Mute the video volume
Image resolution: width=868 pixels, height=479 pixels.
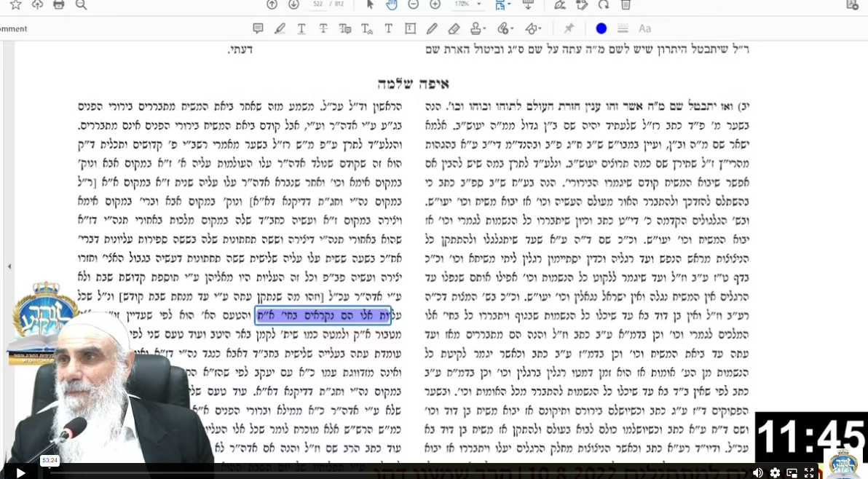tap(757, 472)
